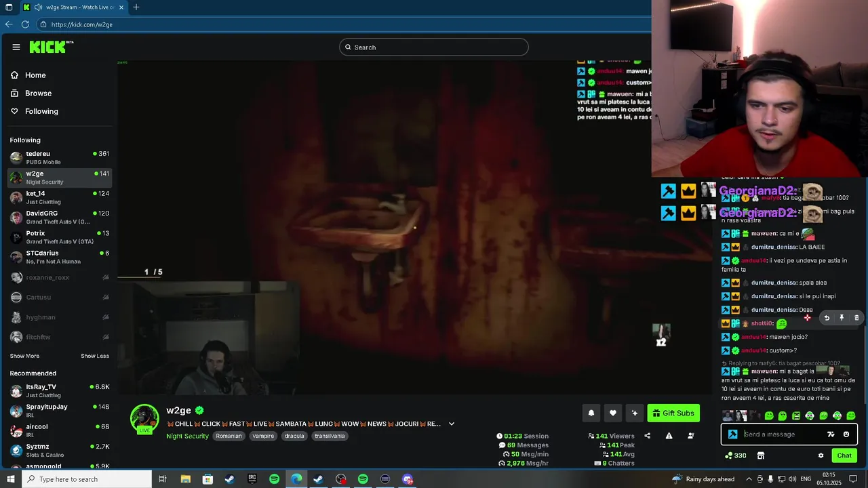Click the share stream icon

[x=647, y=436]
